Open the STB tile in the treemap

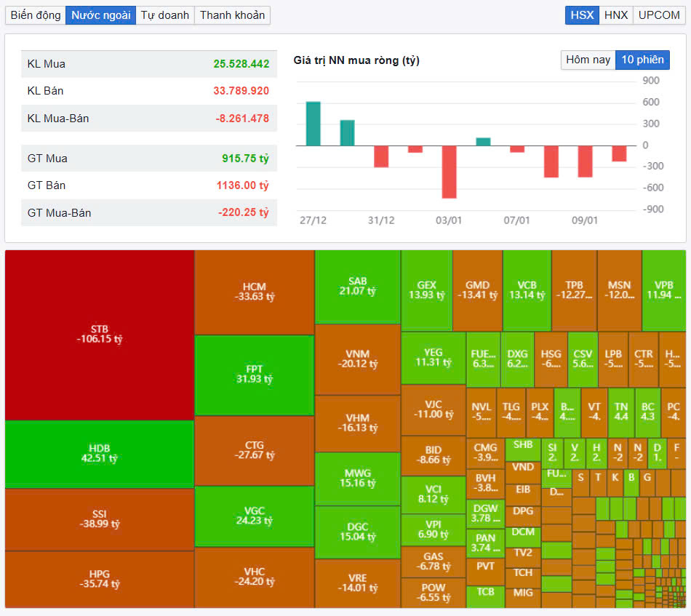tap(100, 335)
